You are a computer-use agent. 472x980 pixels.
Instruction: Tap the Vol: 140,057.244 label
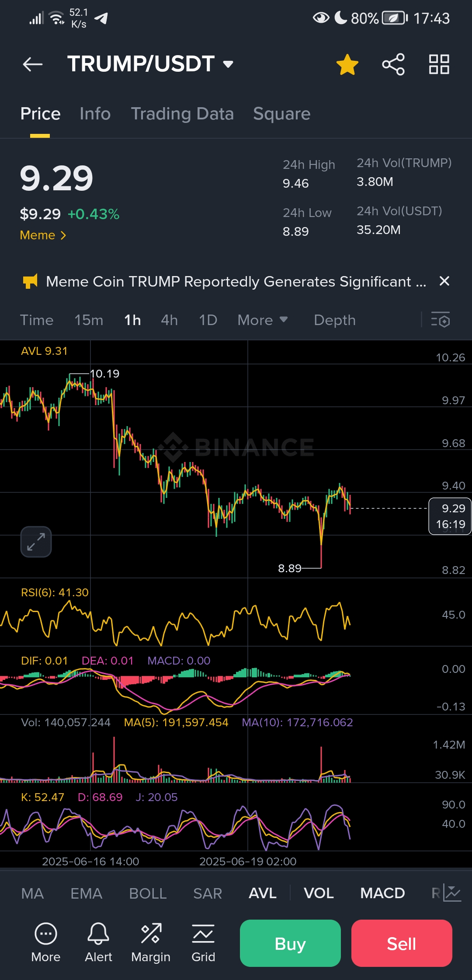click(x=66, y=722)
